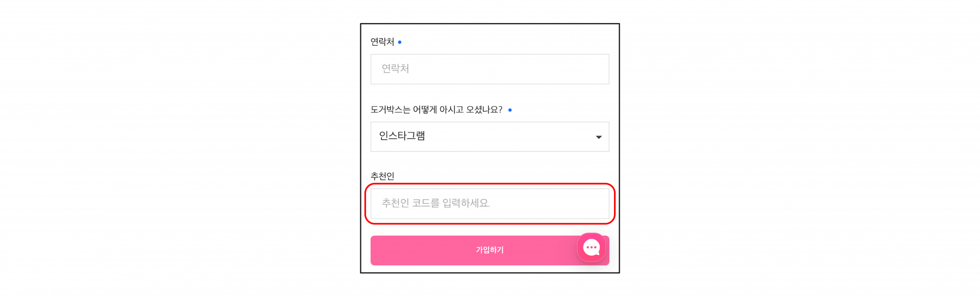The height and width of the screenshot is (297, 980).
Task: Click the 연락처 placeholder text
Action: [x=396, y=68]
